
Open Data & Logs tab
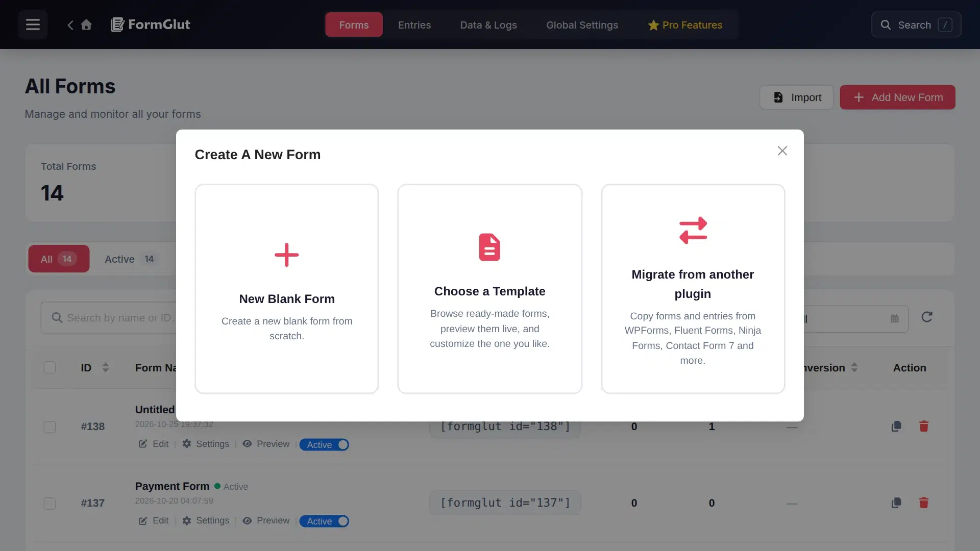click(x=488, y=25)
